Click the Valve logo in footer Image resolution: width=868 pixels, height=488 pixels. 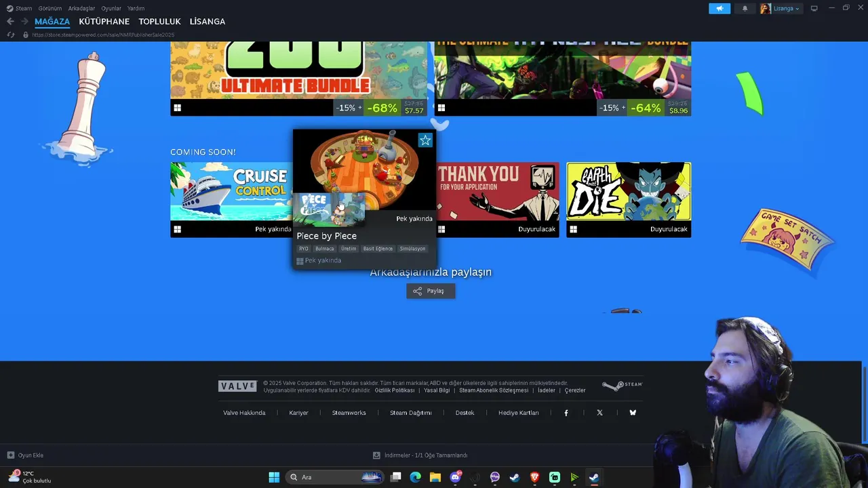point(237,386)
